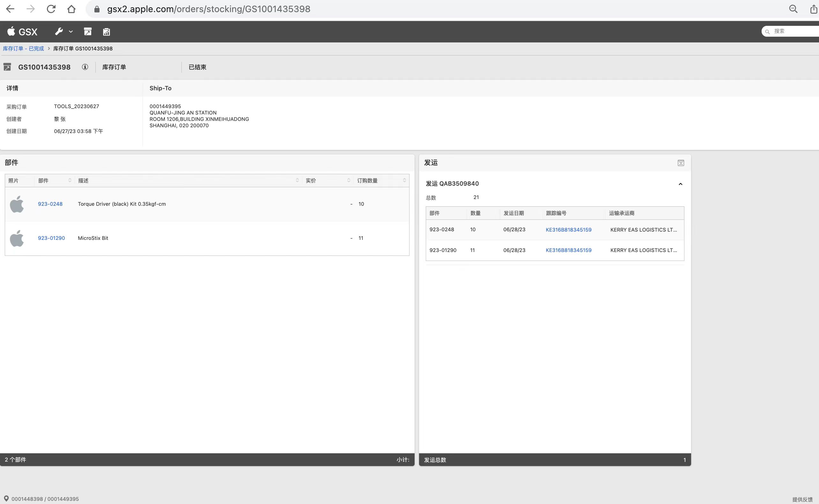Click 发运 QAB3509840 heading
Viewport: 819px width, 504px height.
click(x=452, y=184)
